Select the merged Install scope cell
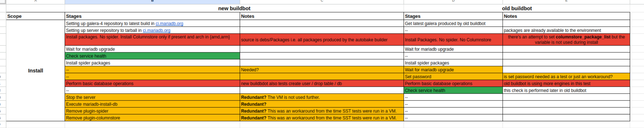 coord(35,71)
